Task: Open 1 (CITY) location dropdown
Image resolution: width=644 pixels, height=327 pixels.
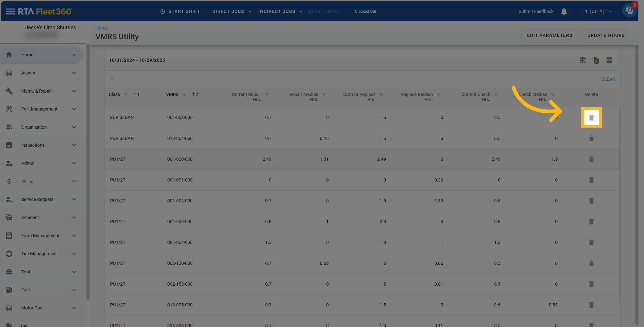Action: [598, 12]
